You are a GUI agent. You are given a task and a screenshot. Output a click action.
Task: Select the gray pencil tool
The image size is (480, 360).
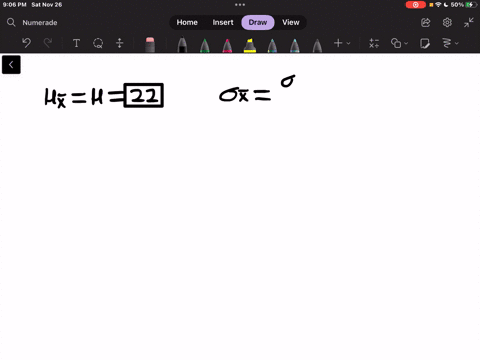point(317,45)
